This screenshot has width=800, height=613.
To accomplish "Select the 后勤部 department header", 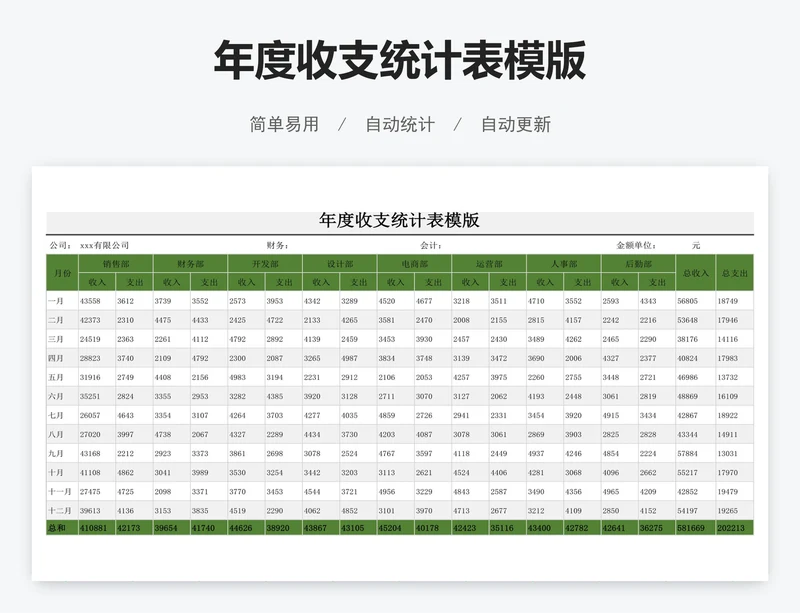I will click(638, 264).
